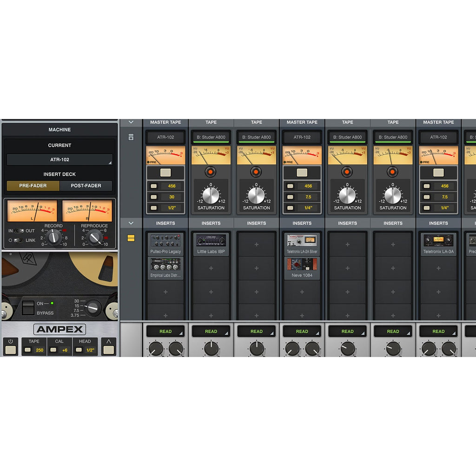Select the POST-FADER insert deck tab
Image resolution: width=476 pixels, height=476 pixels.
(x=86, y=185)
